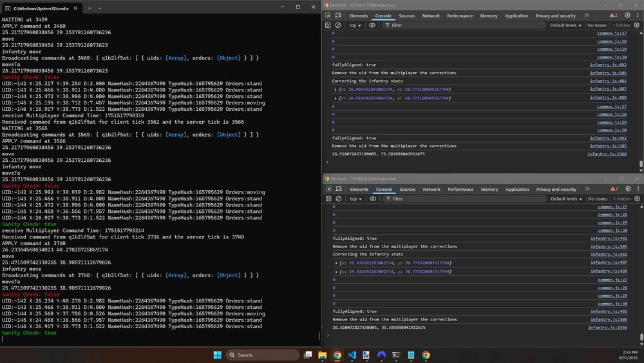644x363 pixels.
Task: Toggle the device toolbar icon in upper DevTools
Action: coord(338,15)
